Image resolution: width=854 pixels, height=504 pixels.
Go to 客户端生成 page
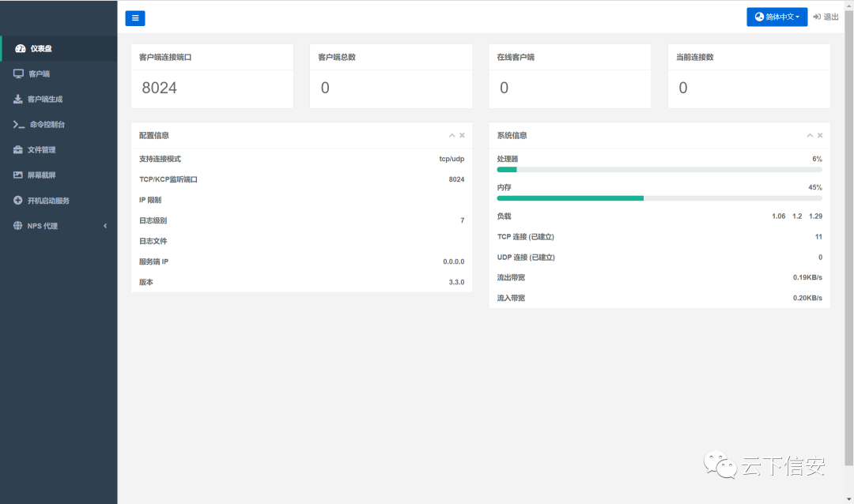[59, 99]
